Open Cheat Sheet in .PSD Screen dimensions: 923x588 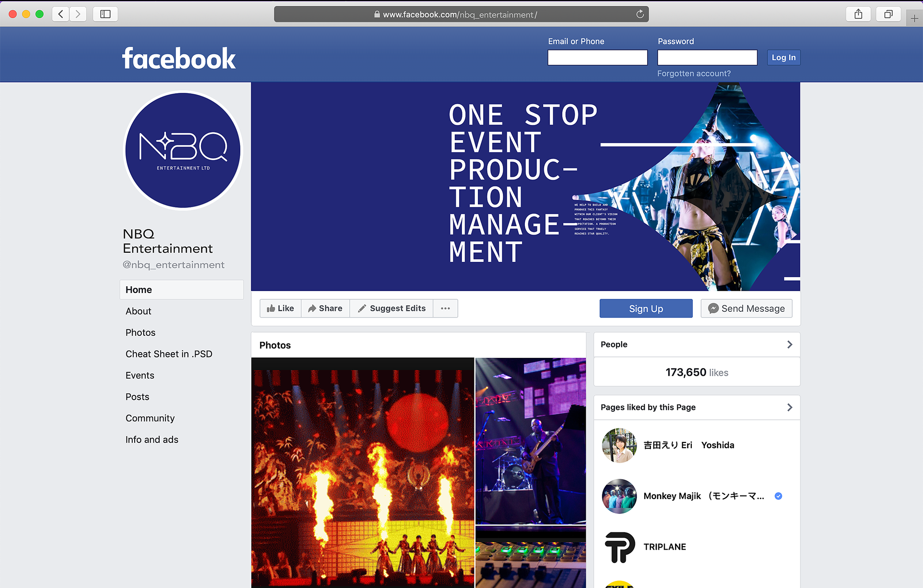click(169, 354)
